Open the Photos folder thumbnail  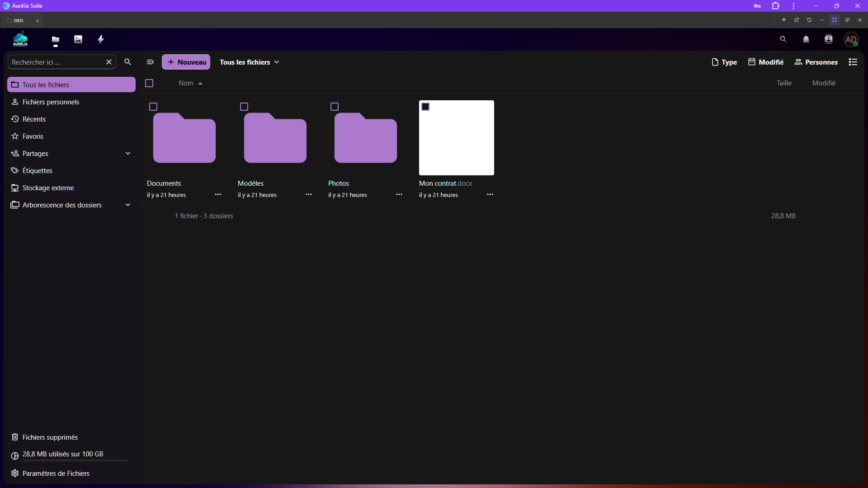(366, 138)
